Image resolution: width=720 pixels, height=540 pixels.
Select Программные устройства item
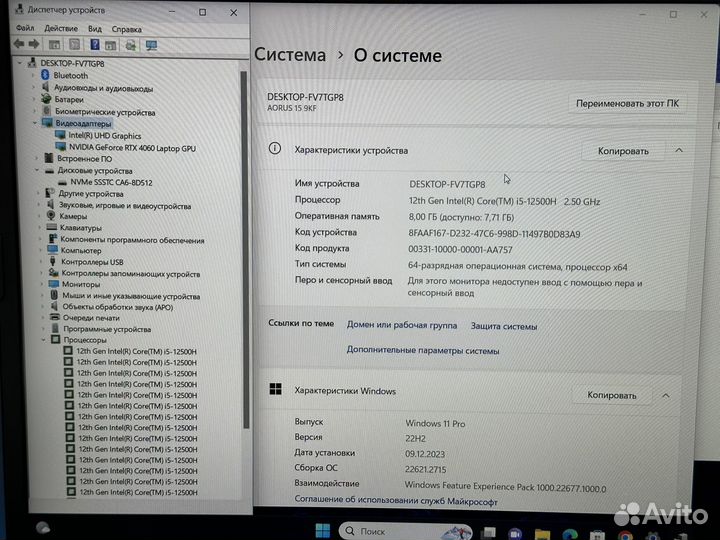coord(107,329)
